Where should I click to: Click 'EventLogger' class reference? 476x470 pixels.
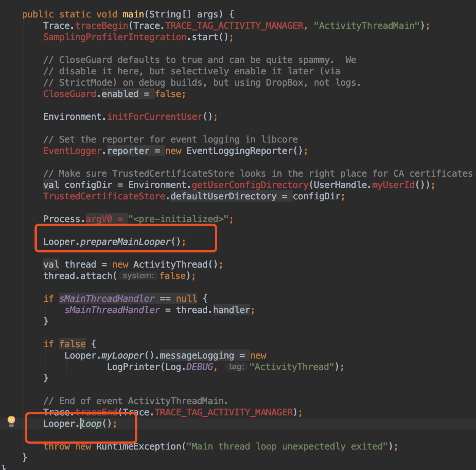pos(72,151)
